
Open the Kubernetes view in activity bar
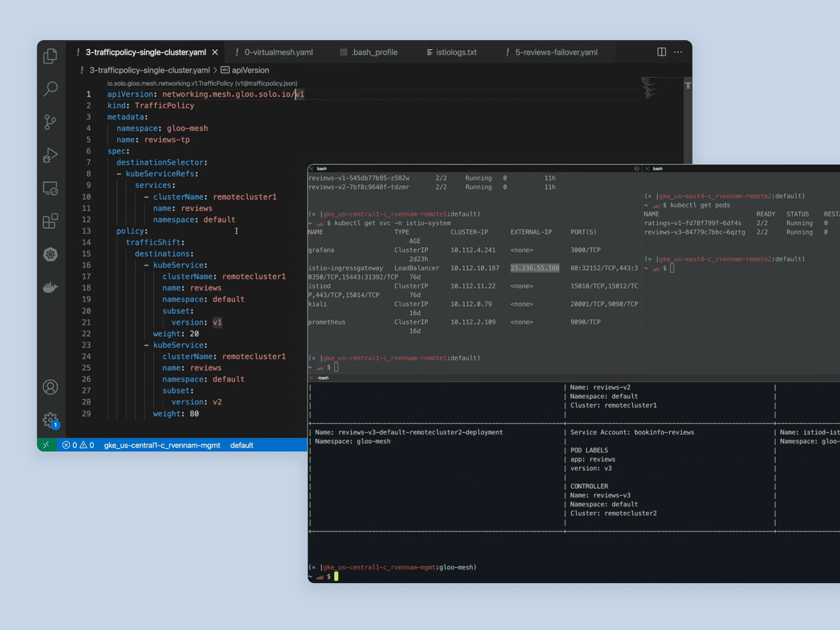point(51,254)
